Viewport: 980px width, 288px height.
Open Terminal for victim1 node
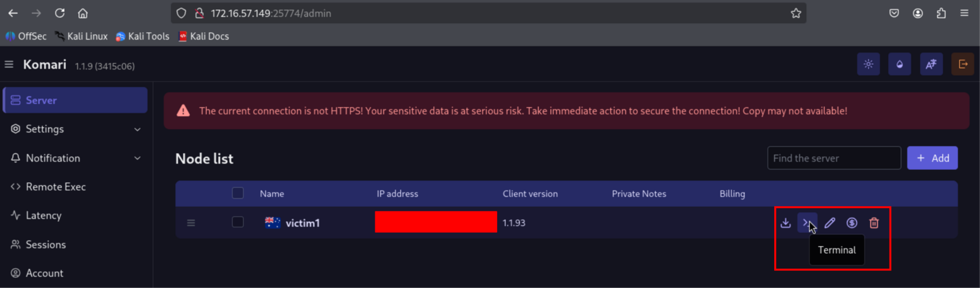807,223
